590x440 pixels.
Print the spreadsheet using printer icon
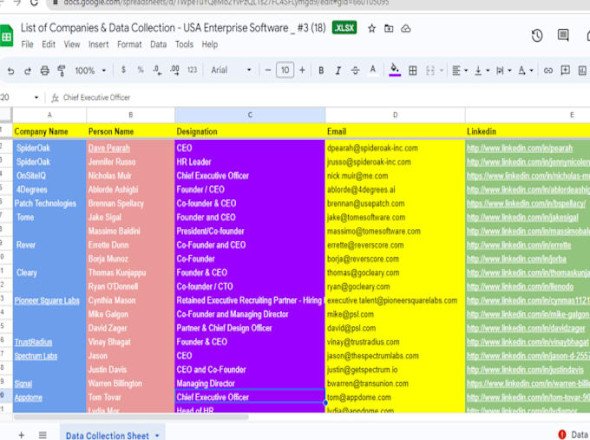pos(45,70)
